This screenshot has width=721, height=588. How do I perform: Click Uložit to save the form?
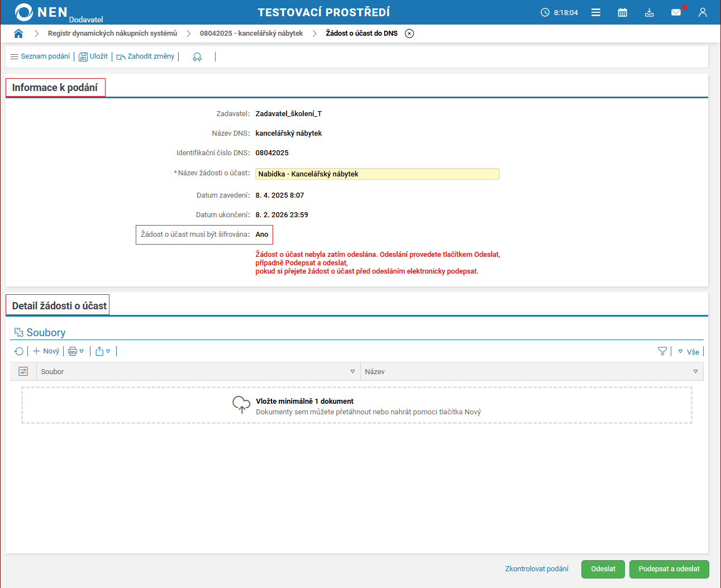[93, 56]
